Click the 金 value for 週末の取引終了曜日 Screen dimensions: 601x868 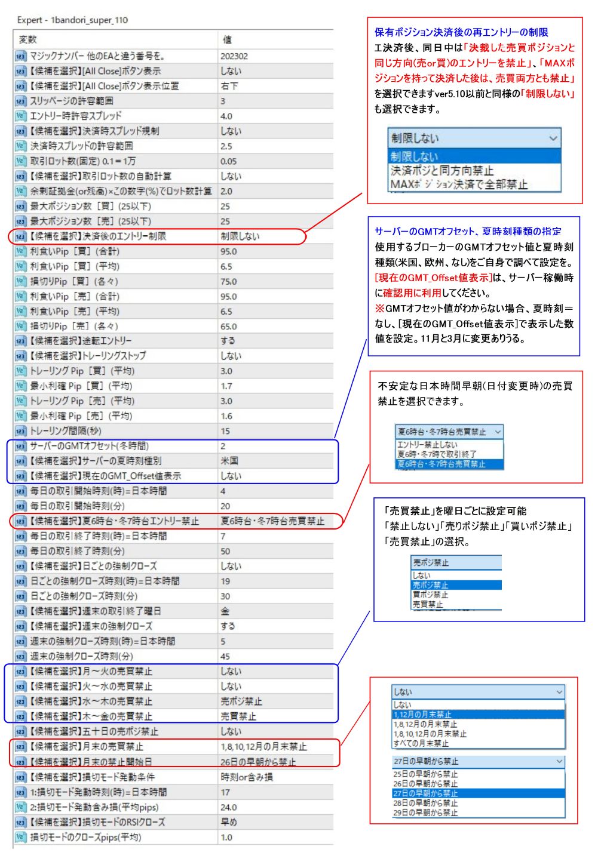(x=225, y=611)
